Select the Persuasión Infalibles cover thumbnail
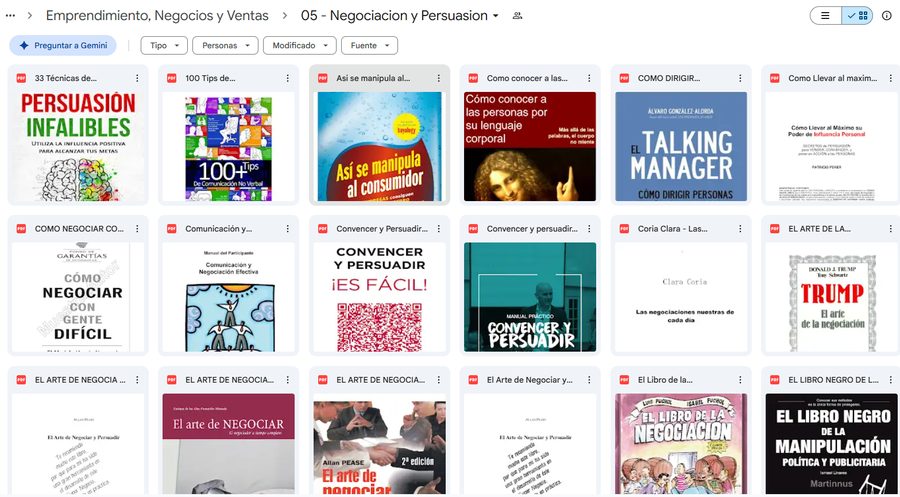Image resolution: width=900 pixels, height=497 pixels. point(78,146)
